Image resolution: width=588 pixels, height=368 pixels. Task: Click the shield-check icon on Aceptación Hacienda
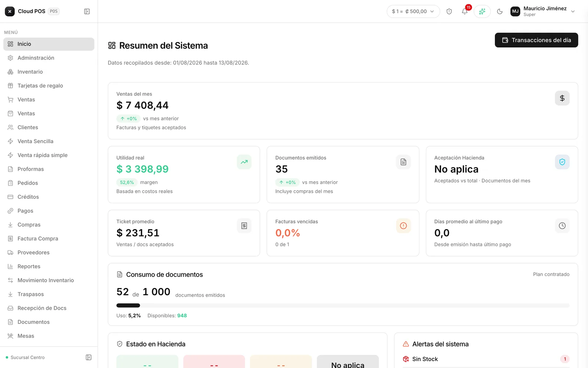click(562, 162)
